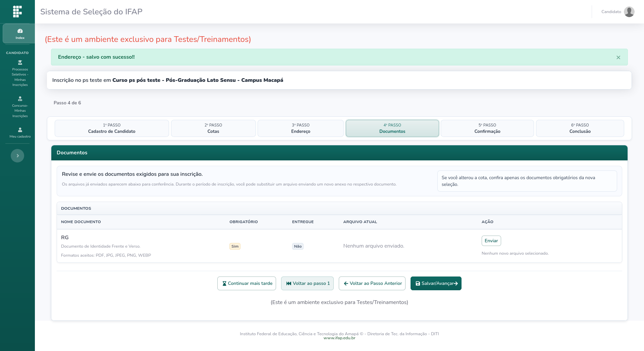Click the ENTREGUE column header
Screen dimensions: 644x351
pyautogui.click(x=303, y=222)
